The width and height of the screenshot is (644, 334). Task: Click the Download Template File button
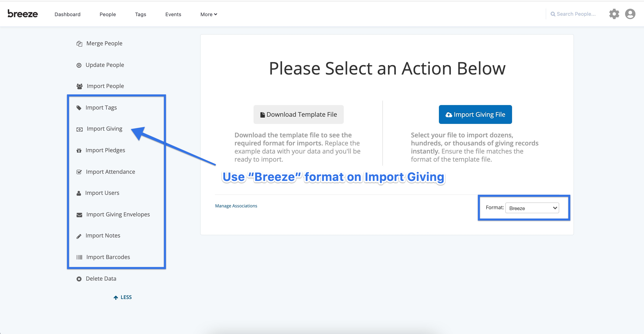click(298, 114)
